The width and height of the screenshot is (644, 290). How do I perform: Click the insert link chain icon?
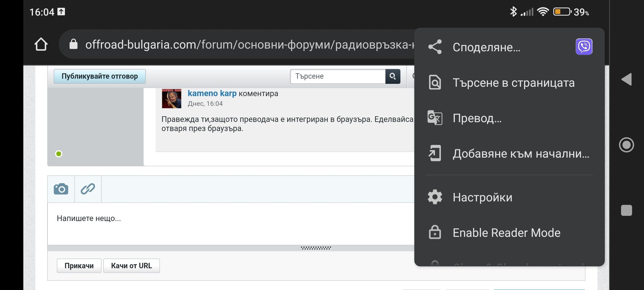[x=88, y=189]
